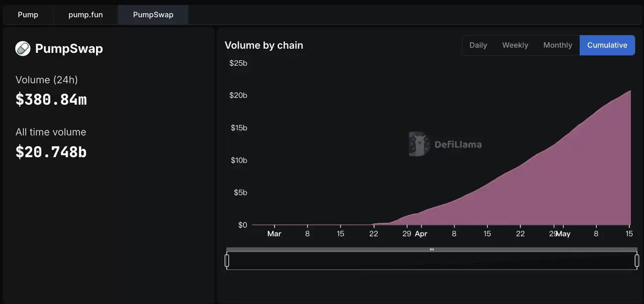Click the center grip of the timeline brush
Viewport: 644px width, 304px height.
click(432, 249)
